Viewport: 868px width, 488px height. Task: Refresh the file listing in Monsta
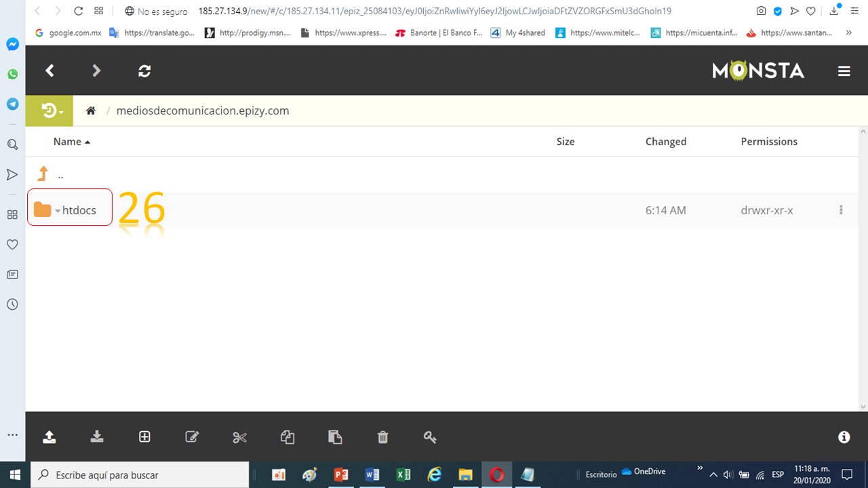(144, 70)
